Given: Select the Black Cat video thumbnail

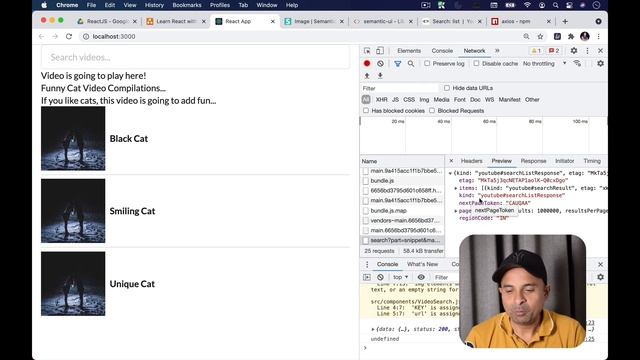Looking at the screenshot, I should coord(73,138).
